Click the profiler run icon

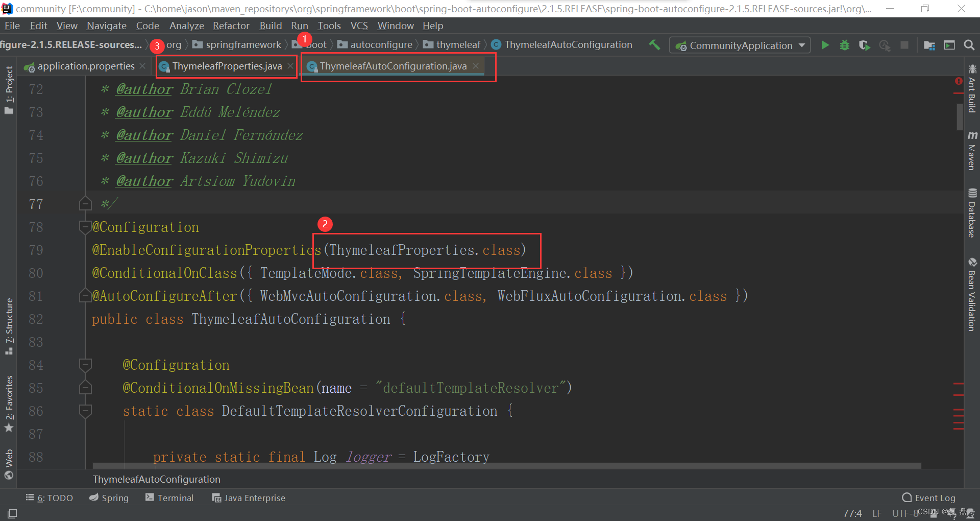coord(885,45)
